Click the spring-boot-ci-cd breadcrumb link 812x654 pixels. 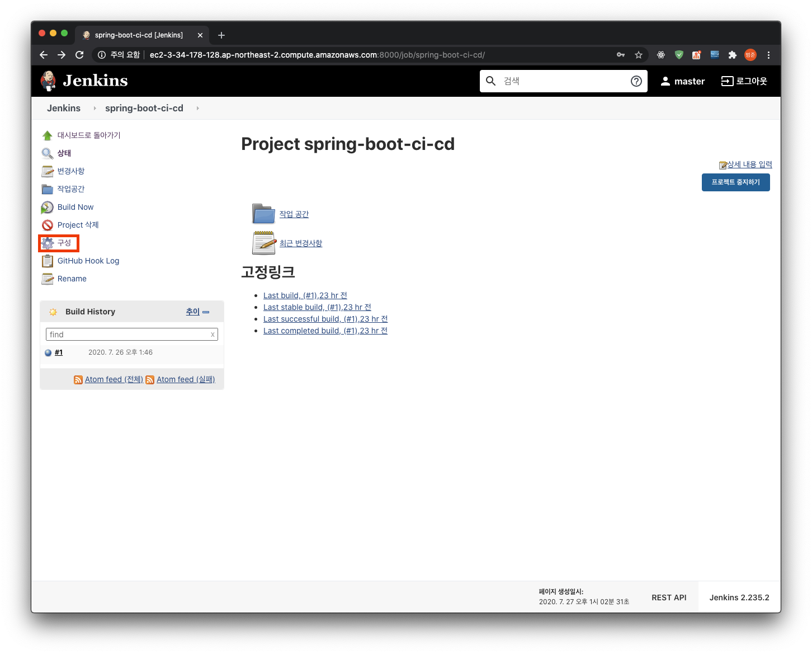point(144,109)
